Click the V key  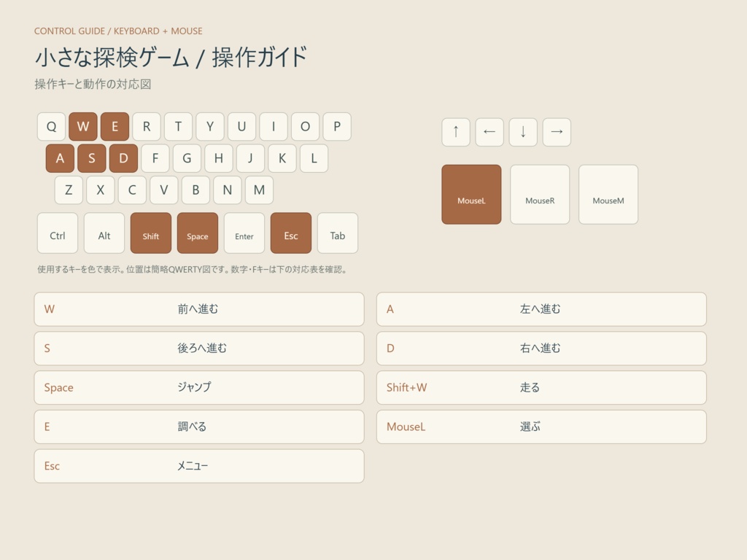[x=164, y=190]
